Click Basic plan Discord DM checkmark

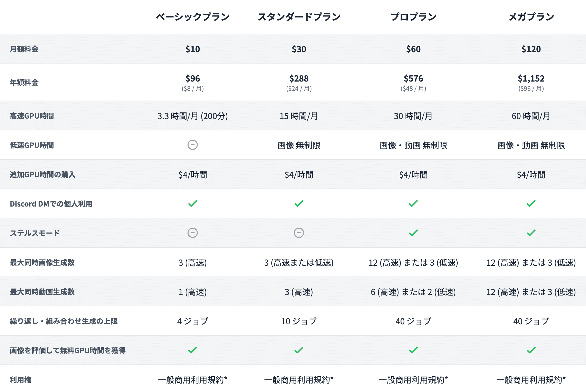click(192, 203)
